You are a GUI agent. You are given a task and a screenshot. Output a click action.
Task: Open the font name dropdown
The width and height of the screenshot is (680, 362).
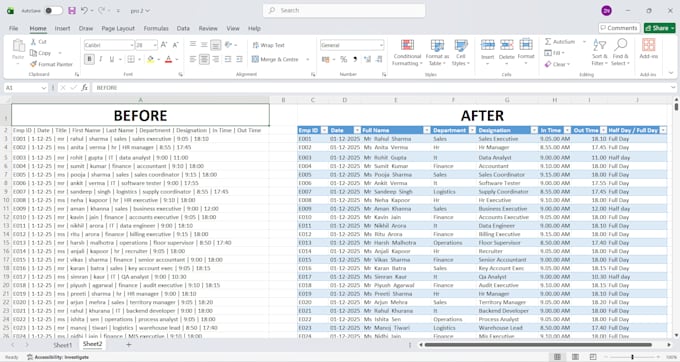(131, 45)
